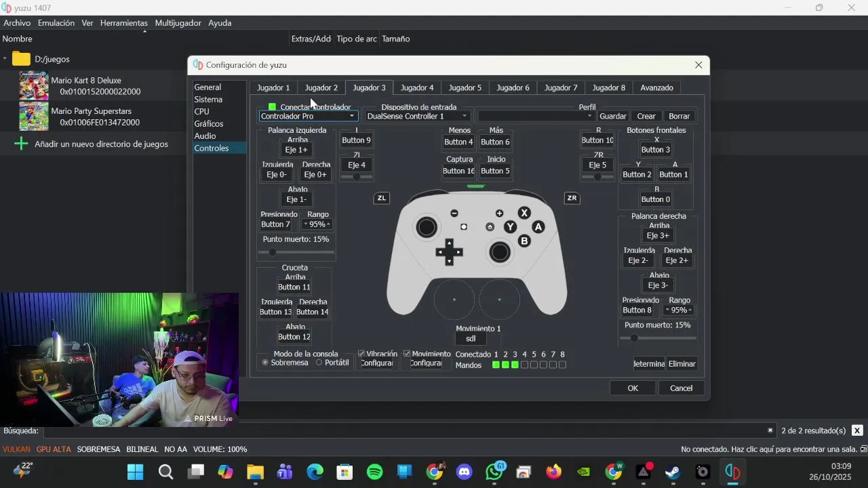
Task: Select Portátil console mode
Action: tap(319, 363)
